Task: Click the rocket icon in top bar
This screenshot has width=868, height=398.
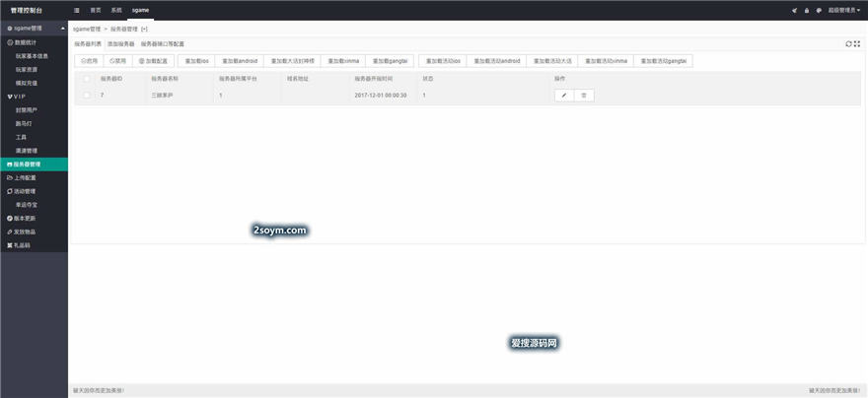Action: [794, 10]
